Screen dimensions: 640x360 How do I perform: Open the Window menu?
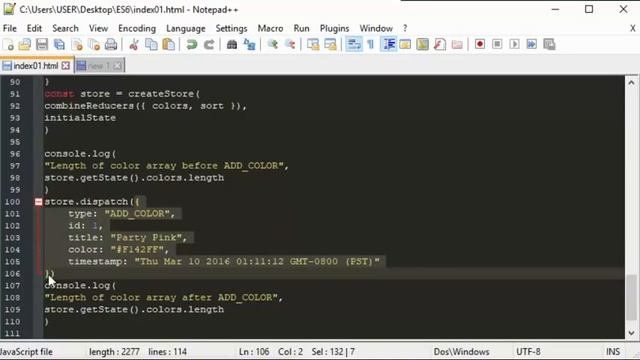[376, 28]
